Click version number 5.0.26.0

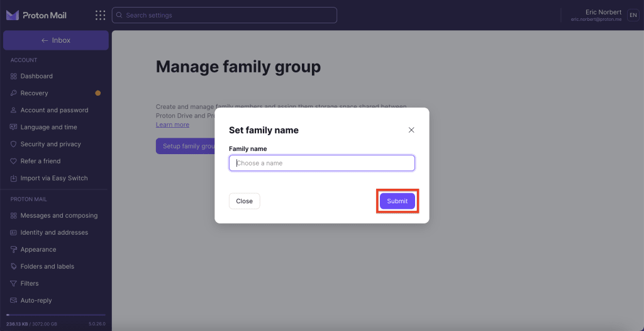[97, 324]
